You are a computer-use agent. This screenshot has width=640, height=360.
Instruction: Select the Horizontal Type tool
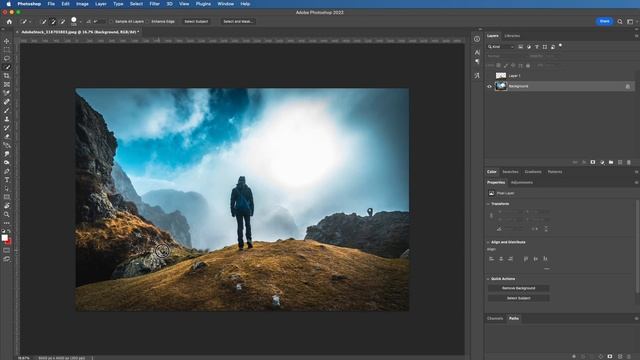click(x=7, y=180)
